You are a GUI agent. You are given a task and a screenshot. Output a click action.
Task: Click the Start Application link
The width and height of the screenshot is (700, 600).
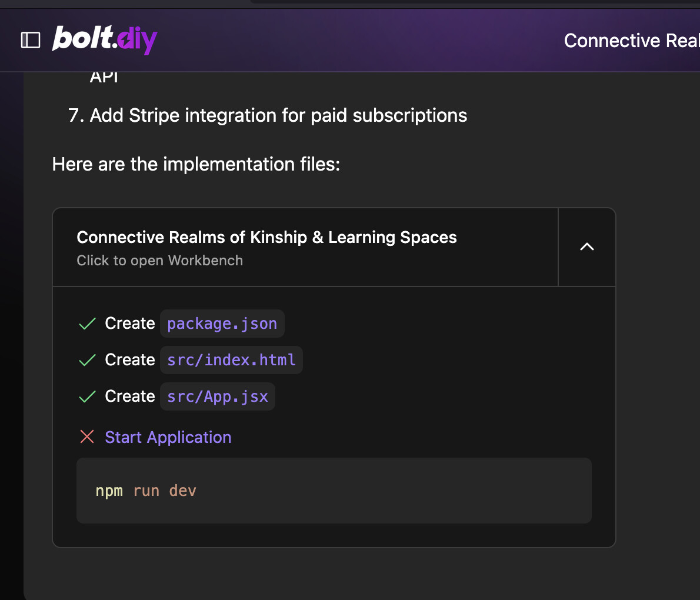(168, 437)
